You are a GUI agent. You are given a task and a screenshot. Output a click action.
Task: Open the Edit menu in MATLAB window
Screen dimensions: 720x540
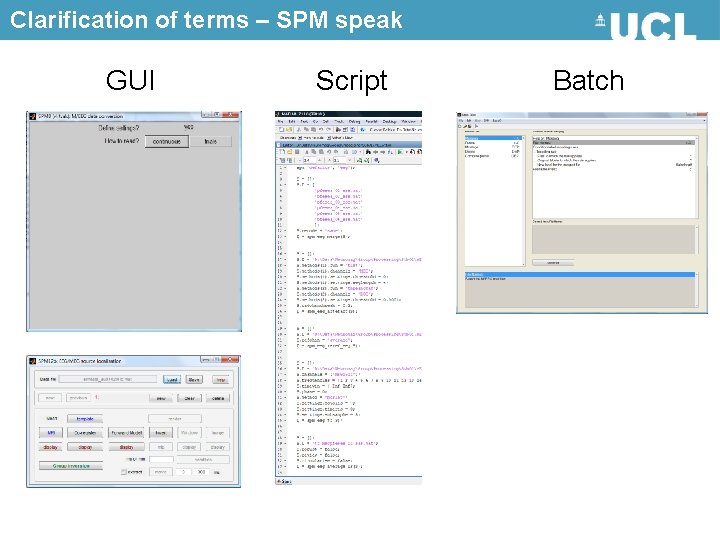(292, 122)
